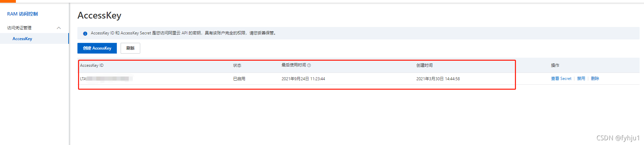This screenshot has width=644, height=145.
Task: Click the 删除 link for the key
Action: pos(595,79)
